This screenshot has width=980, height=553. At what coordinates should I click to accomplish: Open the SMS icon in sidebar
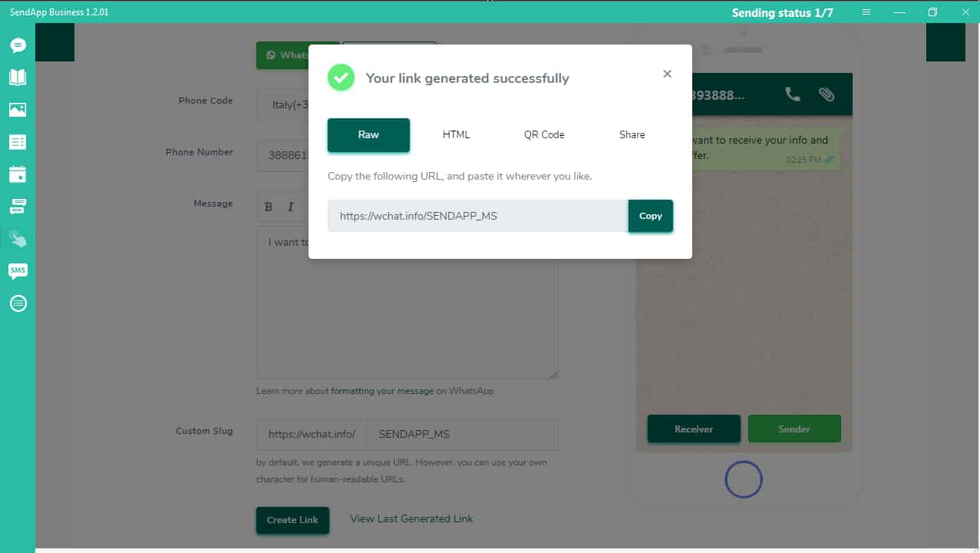(18, 270)
